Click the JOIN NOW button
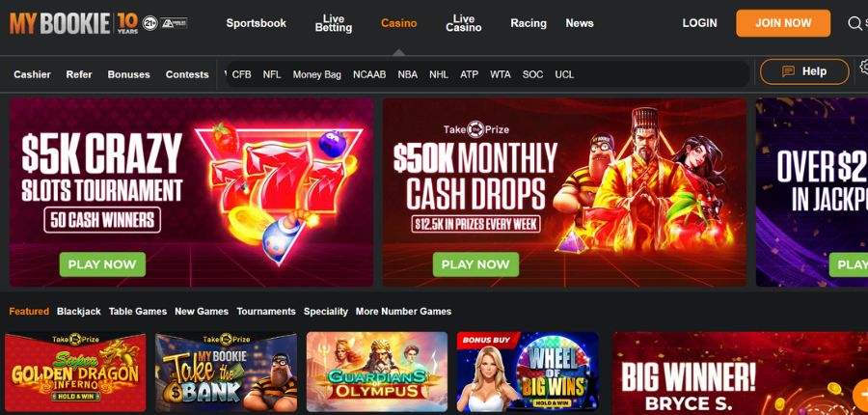The width and height of the screenshot is (868, 415). 783,23
